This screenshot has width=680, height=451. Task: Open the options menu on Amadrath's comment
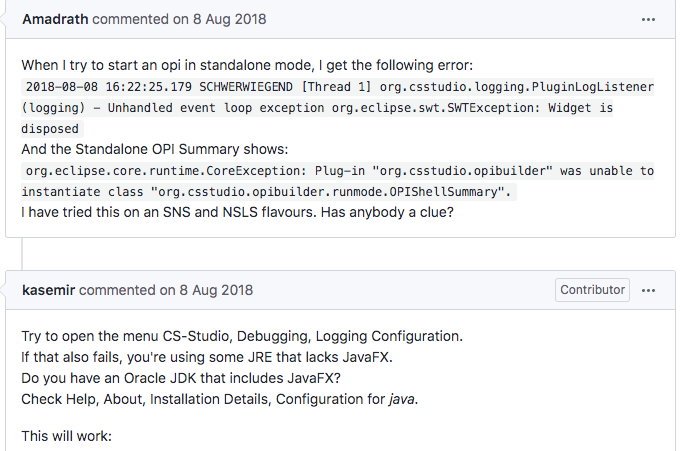click(x=649, y=19)
